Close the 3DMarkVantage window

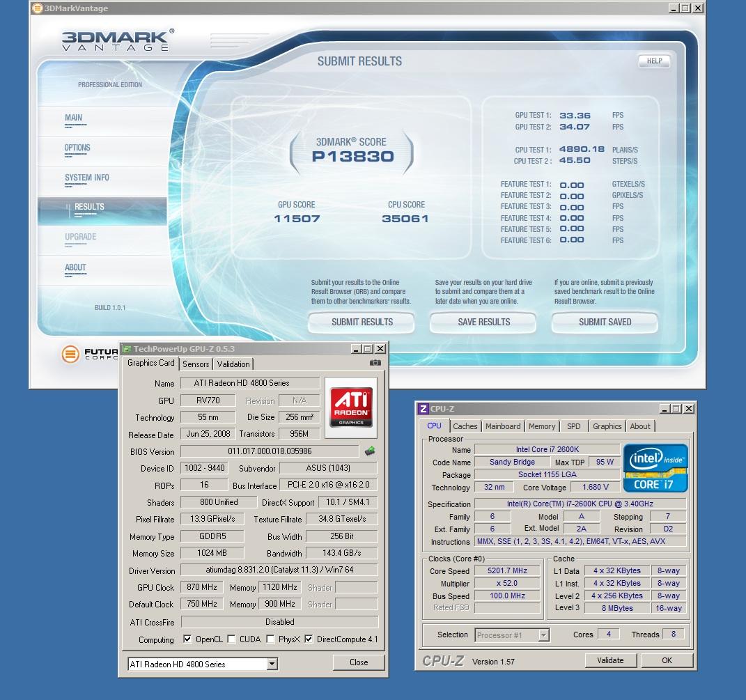[697, 8]
